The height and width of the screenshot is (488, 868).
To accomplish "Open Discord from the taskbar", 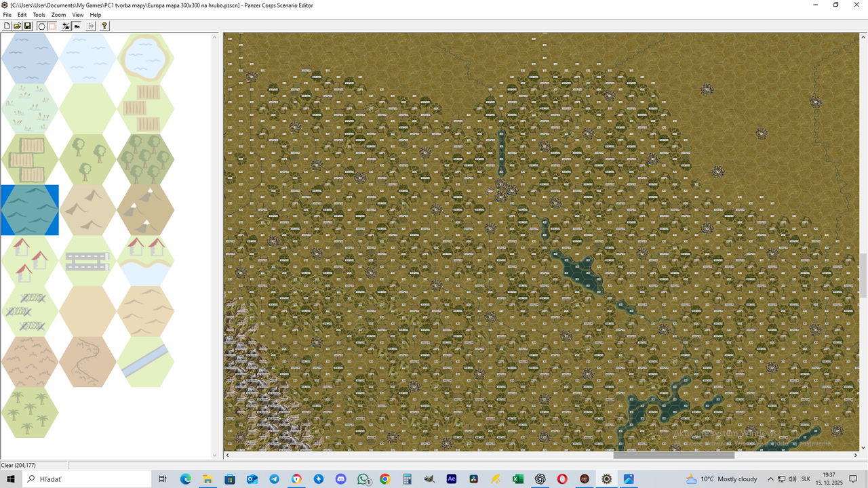I will click(340, 479).
